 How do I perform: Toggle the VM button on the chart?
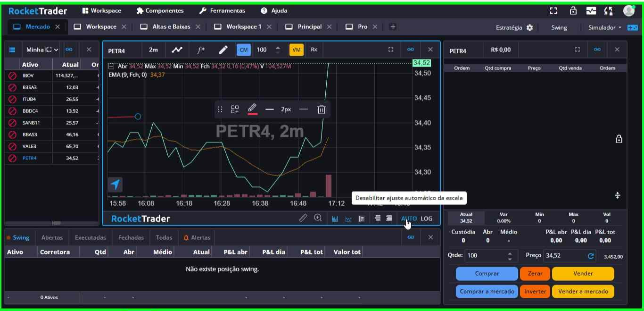(x=297, y=50)
